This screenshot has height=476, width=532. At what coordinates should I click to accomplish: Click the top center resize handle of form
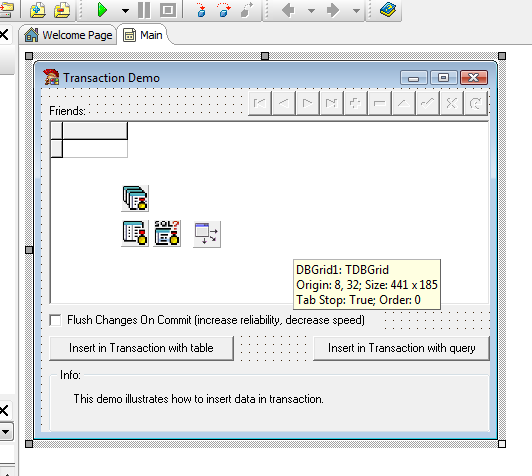(265, 56)
